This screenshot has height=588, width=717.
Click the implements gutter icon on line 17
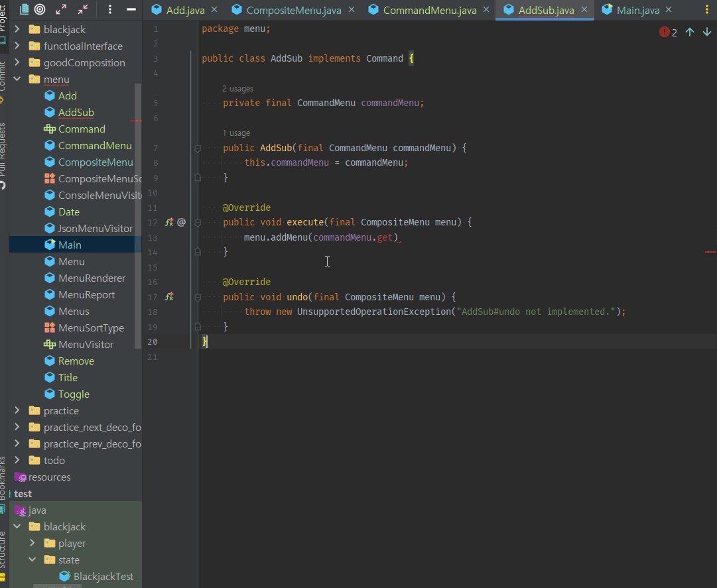point(169,297)
